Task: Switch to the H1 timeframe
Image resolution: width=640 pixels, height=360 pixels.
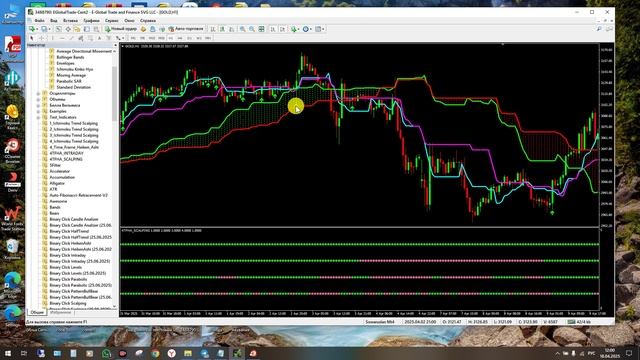Action: pyautogui.click(x=171, y=38)
